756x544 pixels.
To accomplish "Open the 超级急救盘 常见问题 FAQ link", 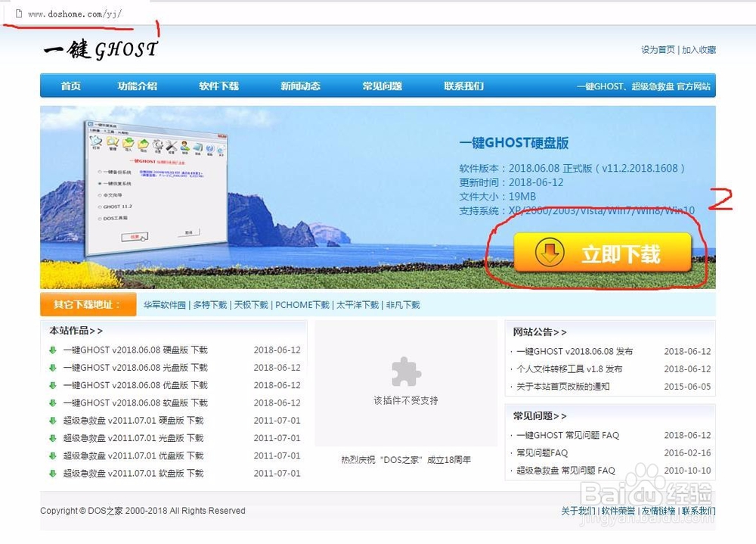I will (x=566, y=471).
